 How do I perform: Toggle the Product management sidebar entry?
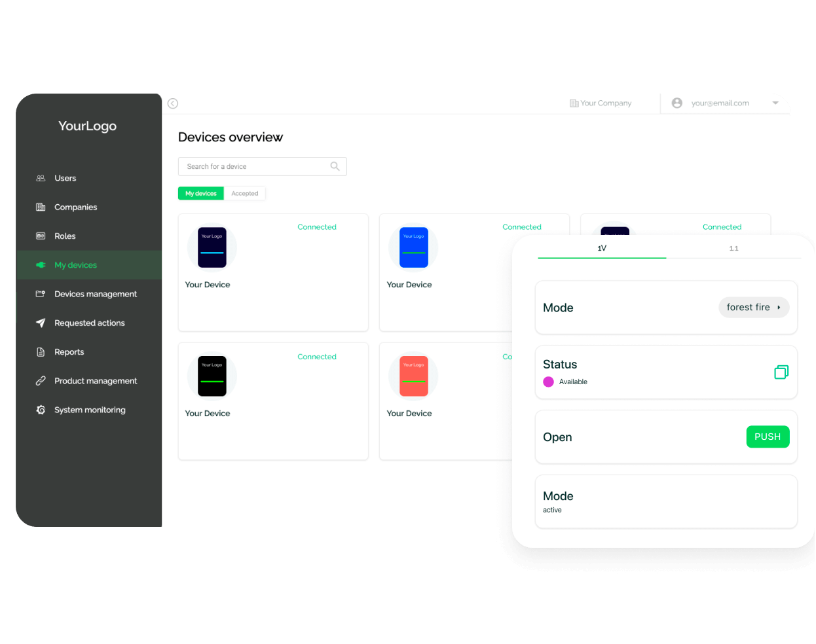click(x=41, y=380)
